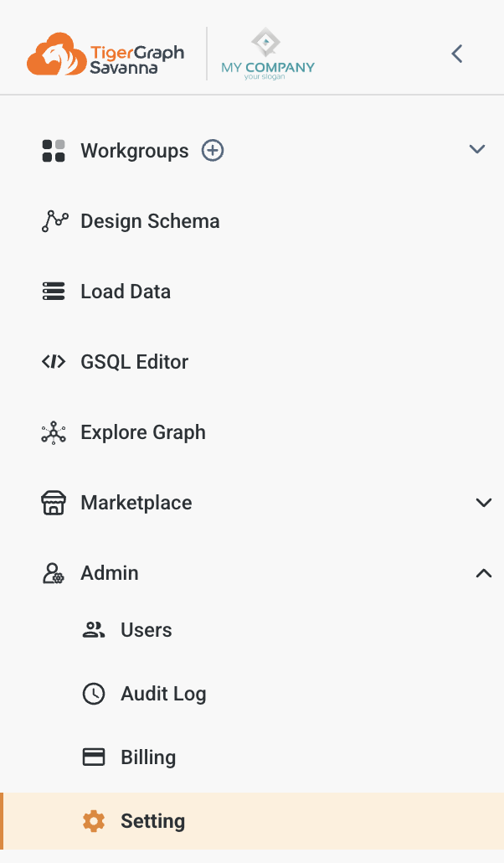Create a new workgroup with the plus button
This screenshot has width=504, height=863.
212,151
